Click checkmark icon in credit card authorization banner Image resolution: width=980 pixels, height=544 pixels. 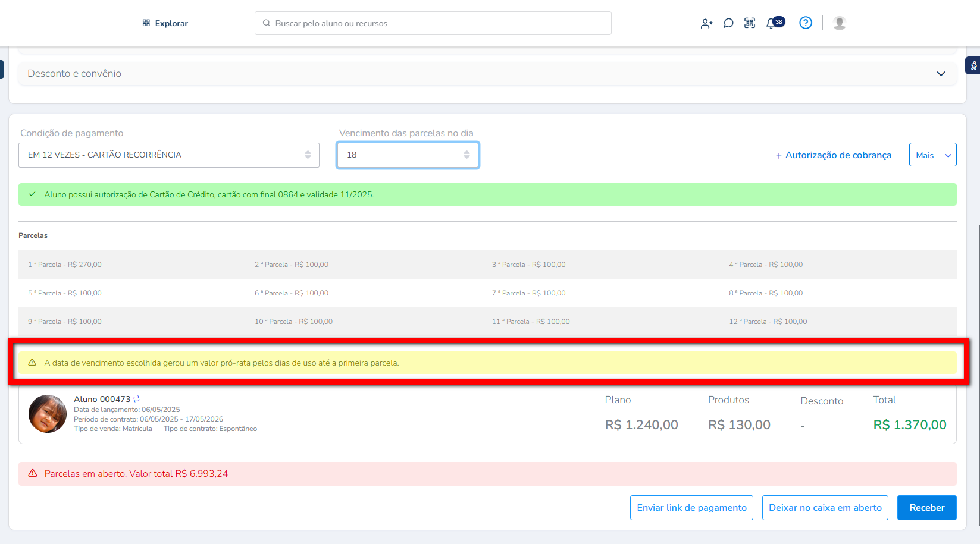pyautogui.click(x=32, y=194)
